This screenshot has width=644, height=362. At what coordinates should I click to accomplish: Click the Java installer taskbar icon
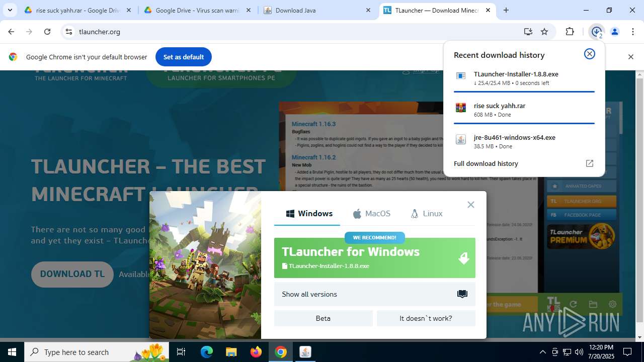[305, 352]
